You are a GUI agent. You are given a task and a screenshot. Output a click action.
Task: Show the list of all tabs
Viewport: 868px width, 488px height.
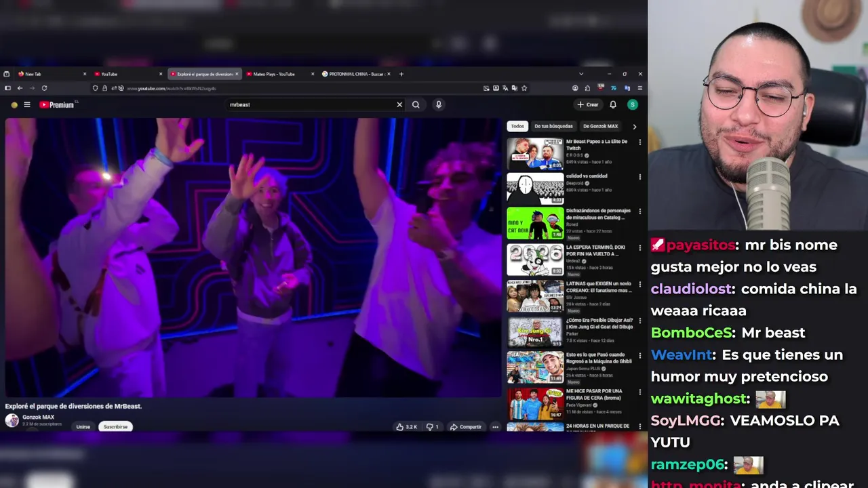tap(580, 74)
